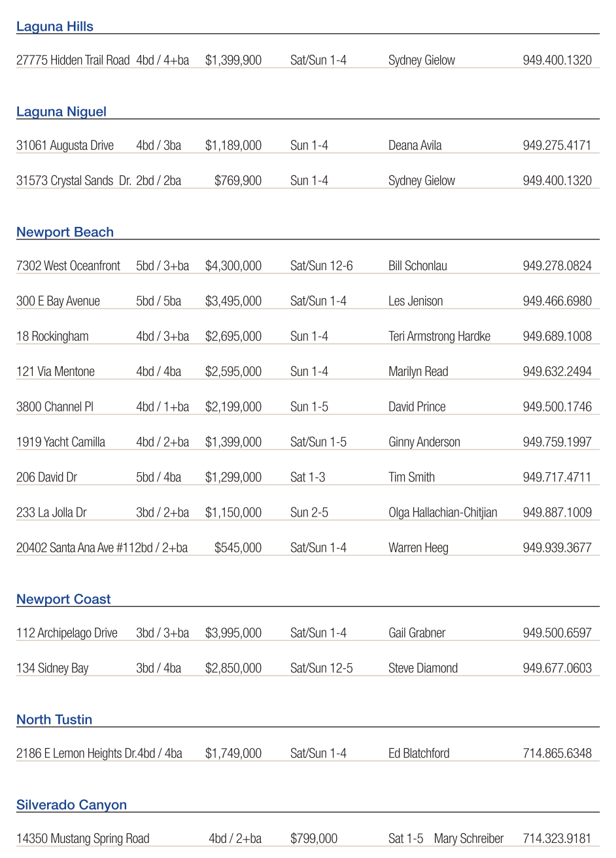Click Mary Schreiber's phone 714.323.9181
The image size is (616, 858).
pos(556,838)
